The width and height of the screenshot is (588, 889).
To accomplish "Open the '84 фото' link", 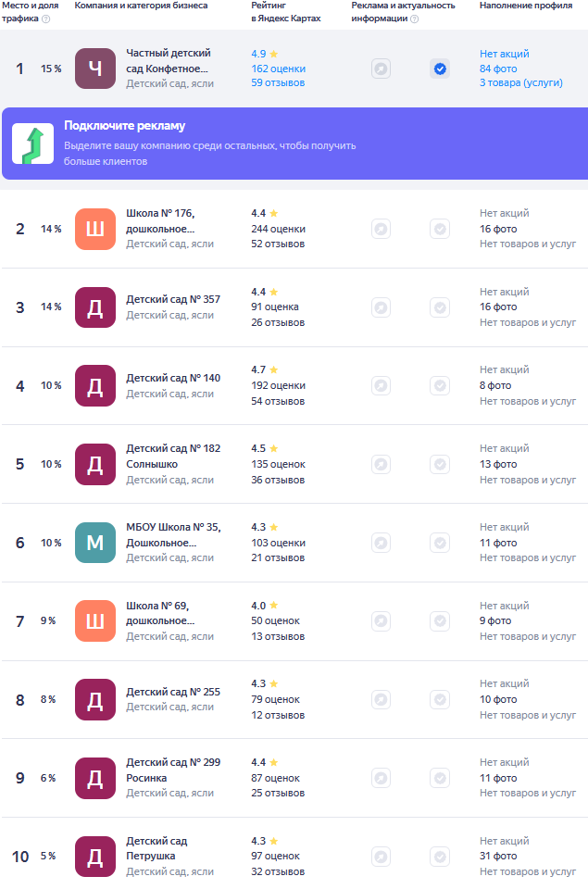I will pyautogui.click(x=498, y=69).
